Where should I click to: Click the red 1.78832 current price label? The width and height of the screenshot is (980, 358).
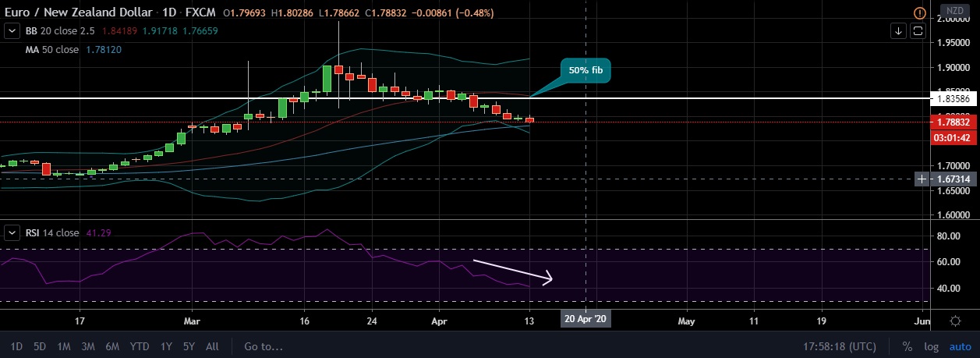coord(952,122)
